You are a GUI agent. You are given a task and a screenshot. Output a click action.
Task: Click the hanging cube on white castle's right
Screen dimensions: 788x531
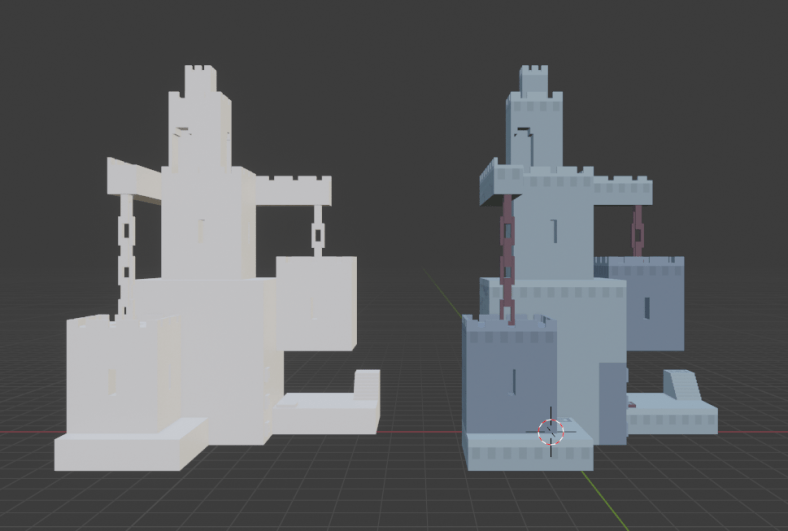point(316,300)
